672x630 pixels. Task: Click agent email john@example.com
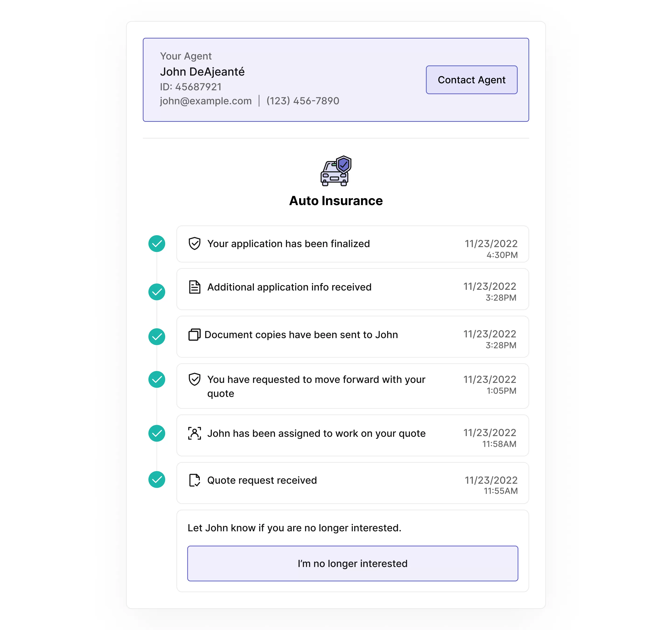(206, 101)
